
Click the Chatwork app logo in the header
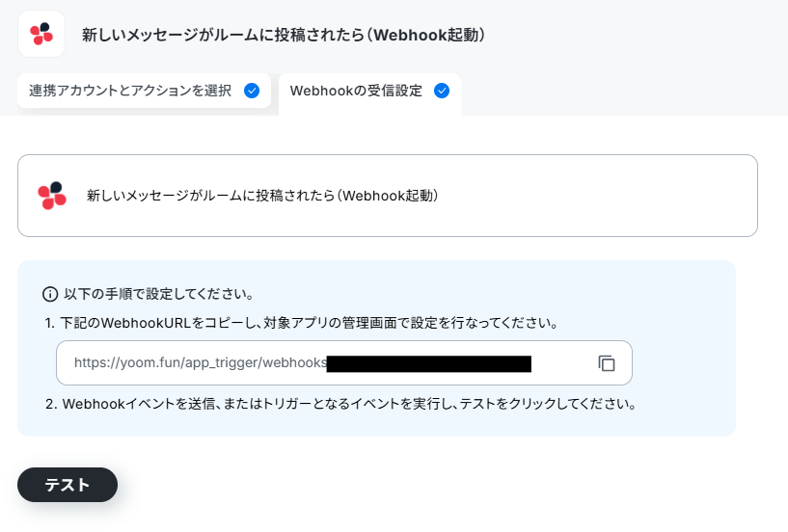[41, 34]
